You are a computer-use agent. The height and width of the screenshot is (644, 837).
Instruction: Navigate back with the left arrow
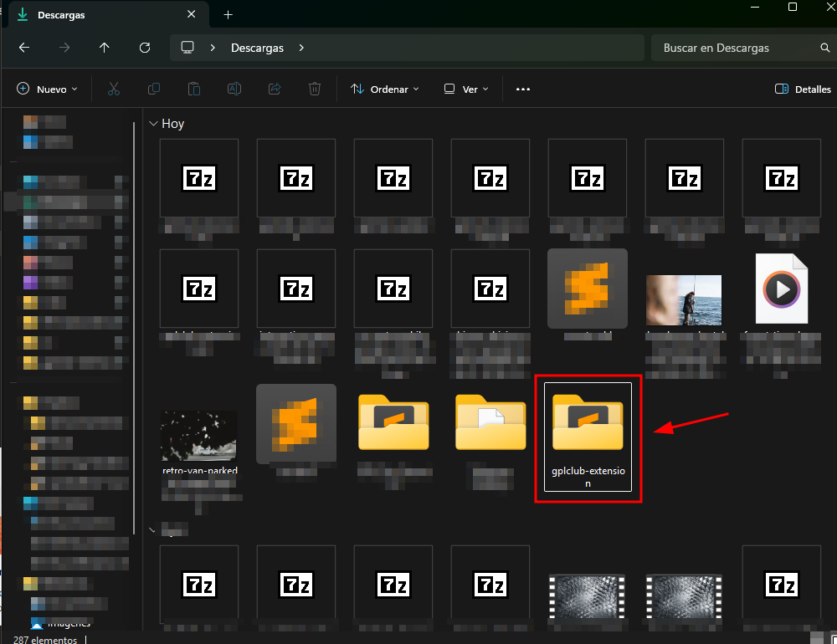coord(24,48)
